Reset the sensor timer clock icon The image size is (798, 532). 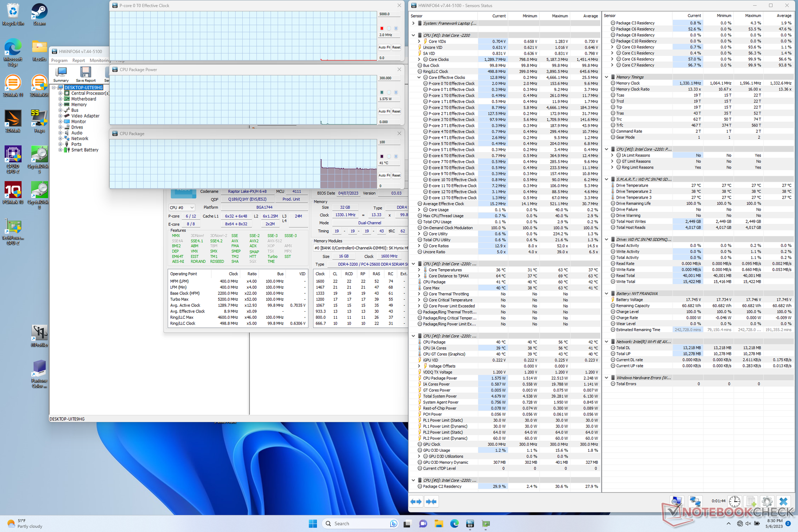click(x=735, y=501)
